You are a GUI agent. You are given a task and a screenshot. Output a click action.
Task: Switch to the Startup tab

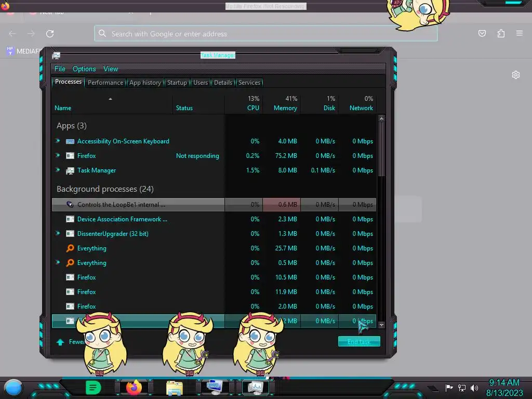click(x=177, y=83)
